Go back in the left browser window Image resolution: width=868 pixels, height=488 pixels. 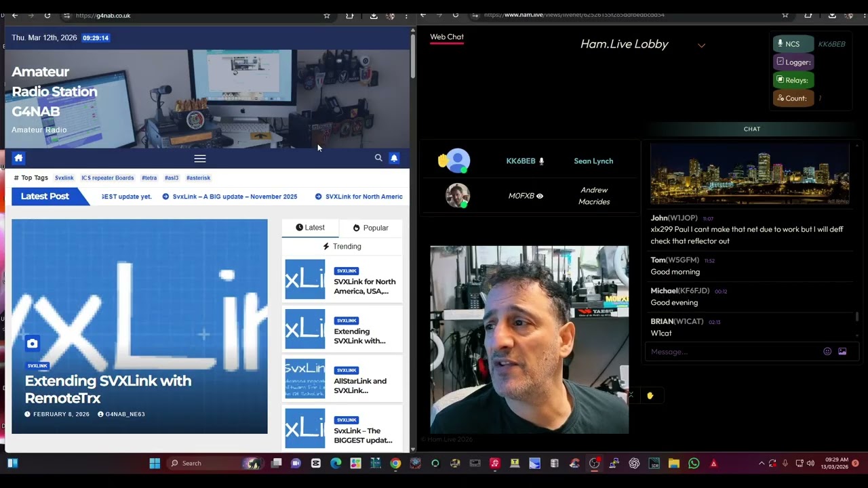tap(15, 16)
